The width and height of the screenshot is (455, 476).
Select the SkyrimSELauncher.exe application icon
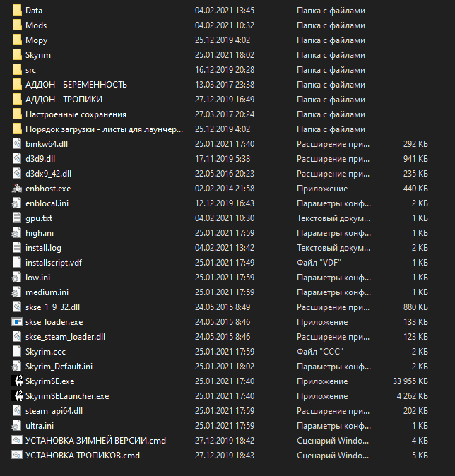point(18,396)
